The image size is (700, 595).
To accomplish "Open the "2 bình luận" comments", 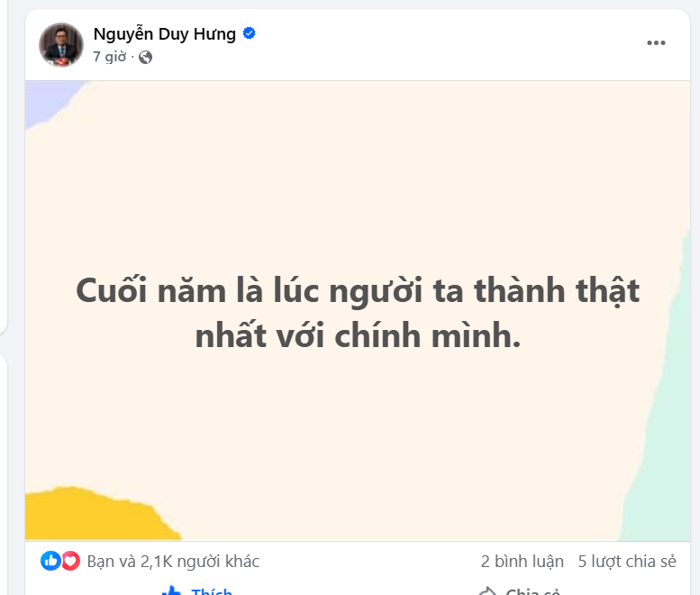I will [522, 562].
